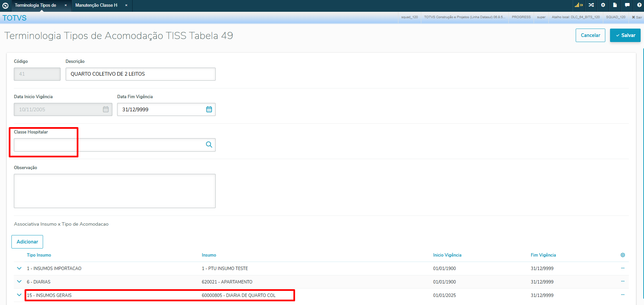Close the Terminologia Tipos de tab

pos(66,5)
